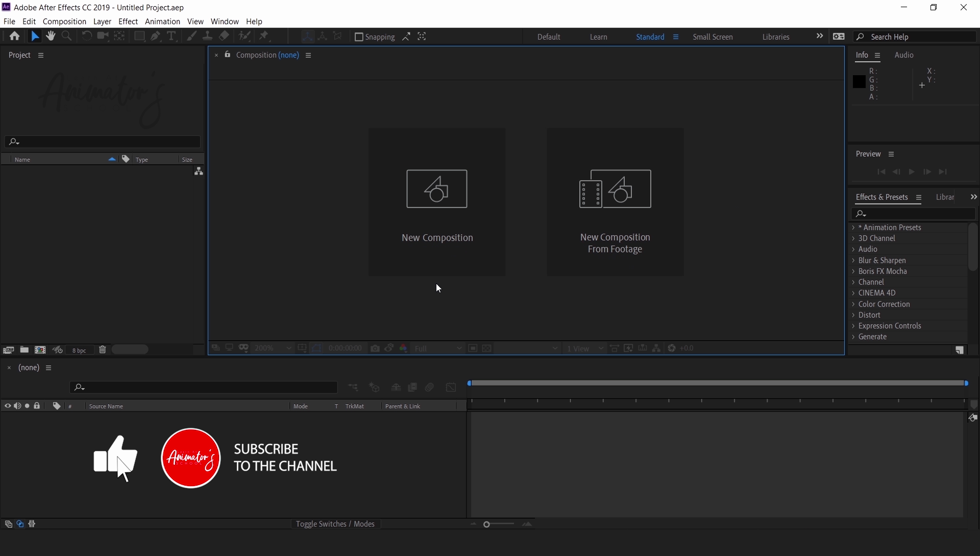Enable the Snapping checkbox
Viewport: 980px width, 556px height.
pos(359,36)
